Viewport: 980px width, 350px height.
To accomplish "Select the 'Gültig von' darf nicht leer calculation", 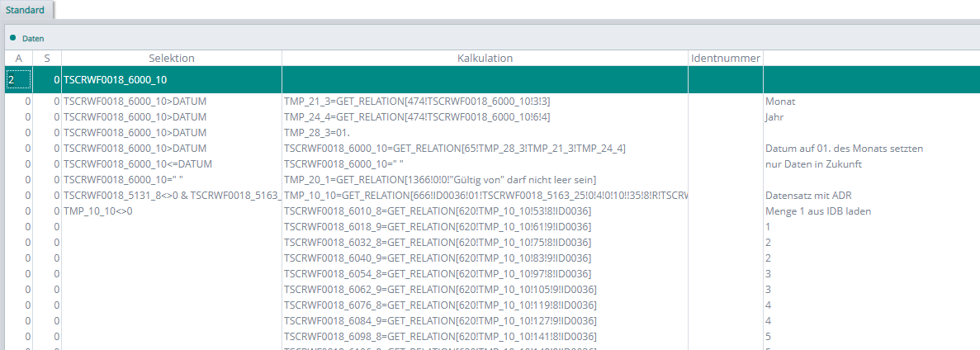I will click(x=439, y=180).
